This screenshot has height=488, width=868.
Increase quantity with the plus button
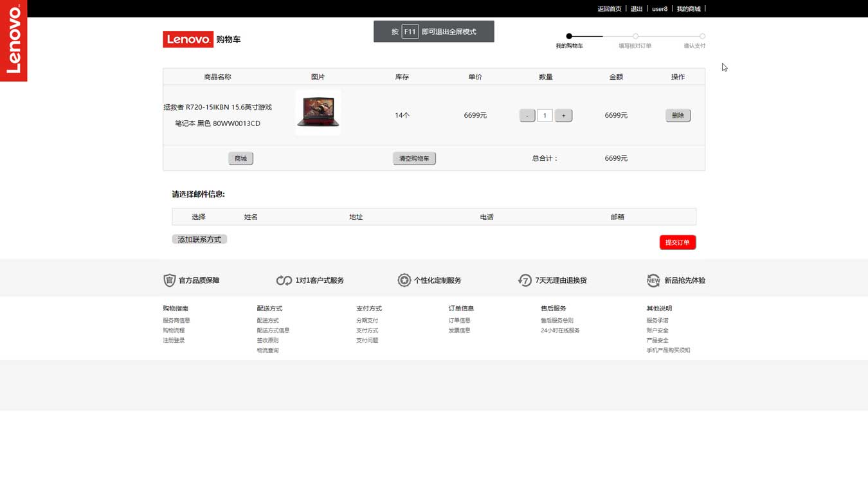[563, 116]
